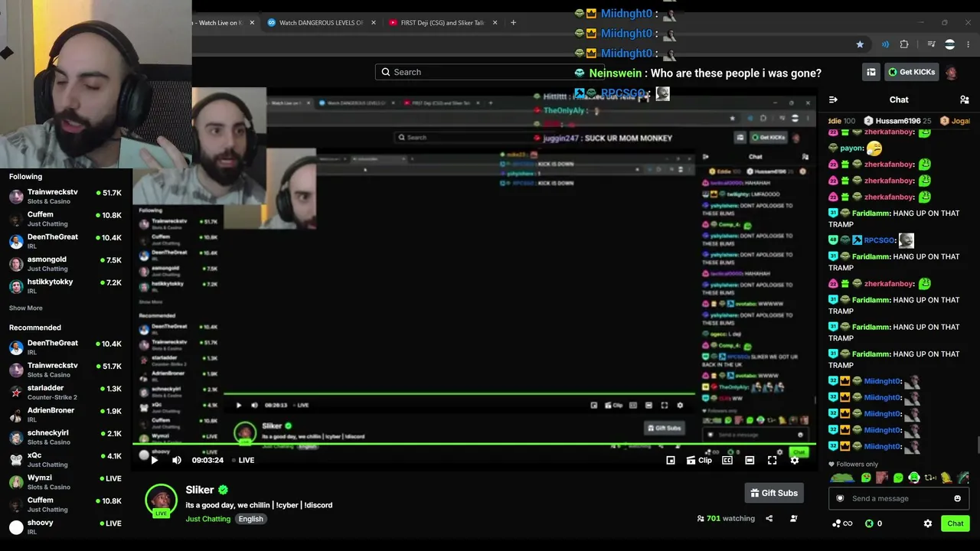
Task: Click the Followers only chat notice
Action: pyautogui.click(x=854, y=465)
